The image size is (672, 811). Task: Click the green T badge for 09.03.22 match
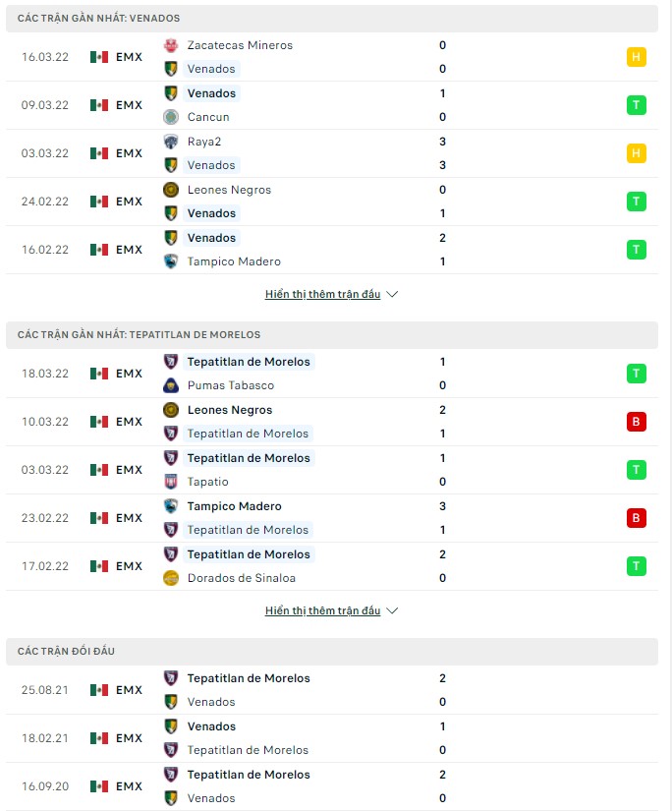click(636, 105)
